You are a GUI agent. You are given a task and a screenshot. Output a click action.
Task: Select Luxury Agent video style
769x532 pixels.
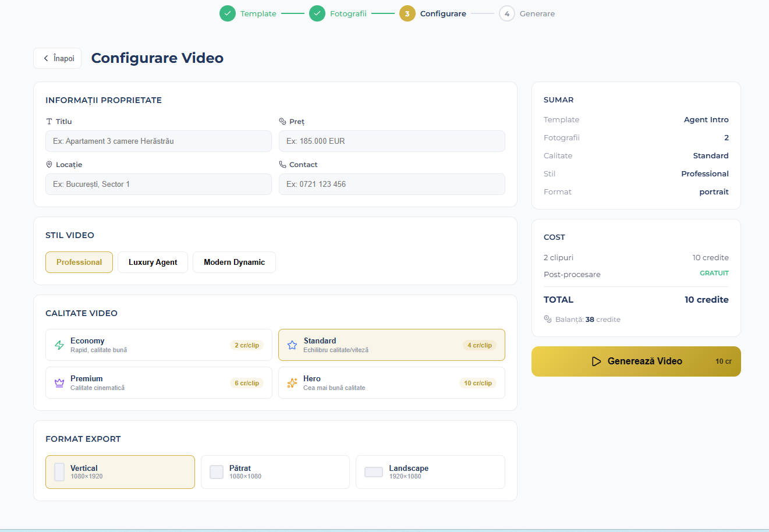click(153, 263)
